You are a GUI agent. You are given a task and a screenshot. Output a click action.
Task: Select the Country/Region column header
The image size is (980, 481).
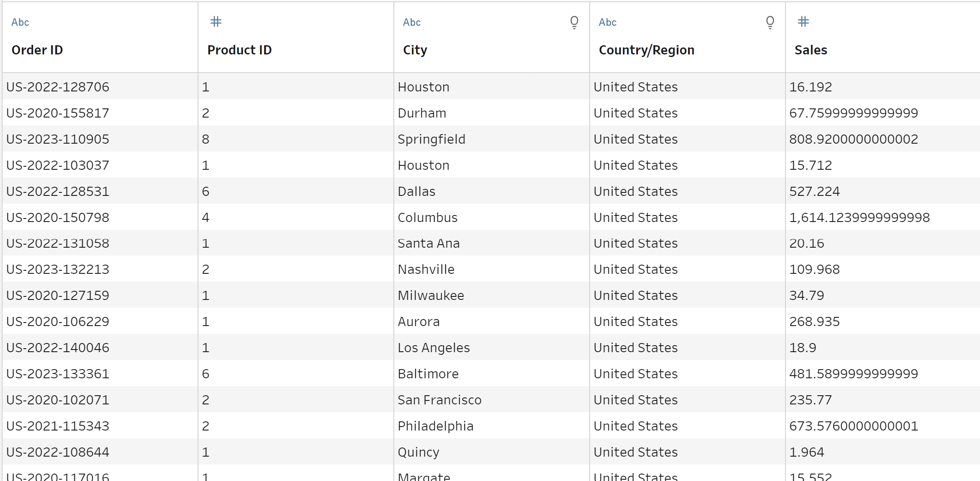point(647,50)
